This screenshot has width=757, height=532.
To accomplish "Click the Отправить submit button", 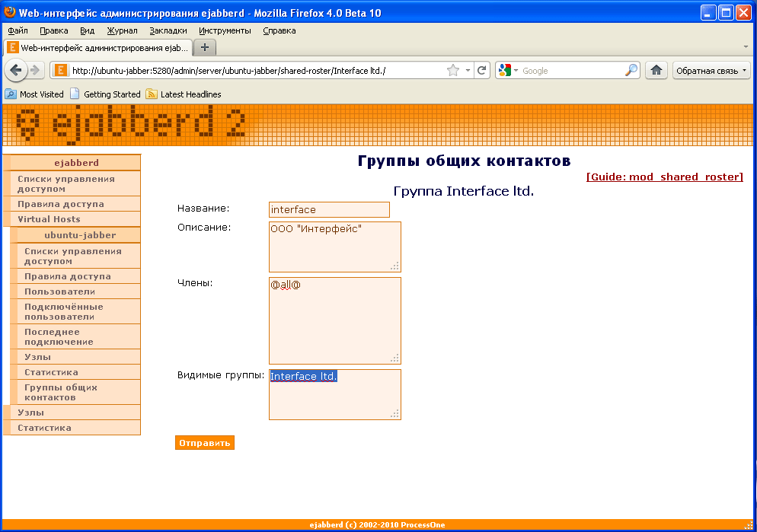I will coord(205,443).
